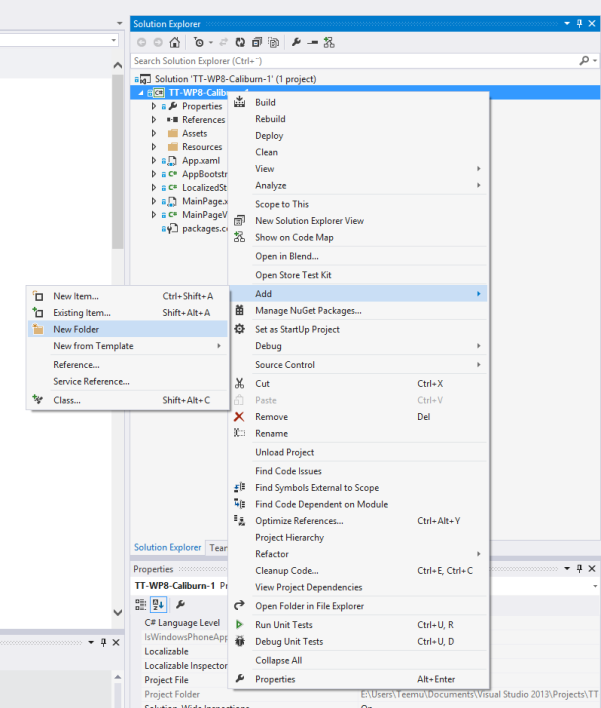The image size is (601, 708).
Task: Toggle the Preview Selected Items icon
Action: click(x=312, y=42)
